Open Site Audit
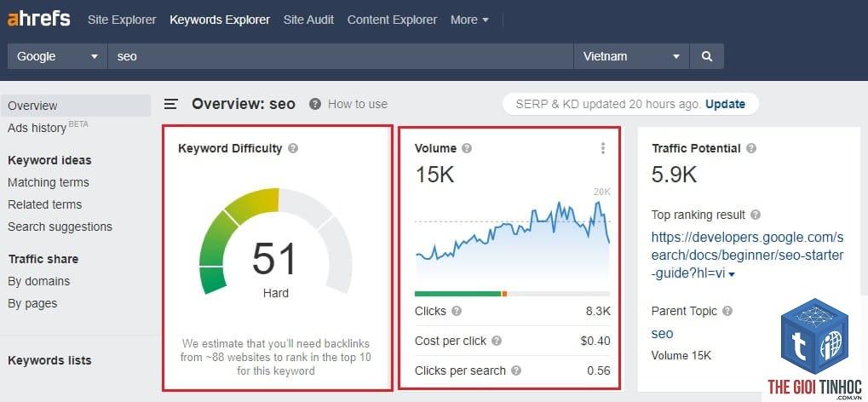 click(308, 20)
